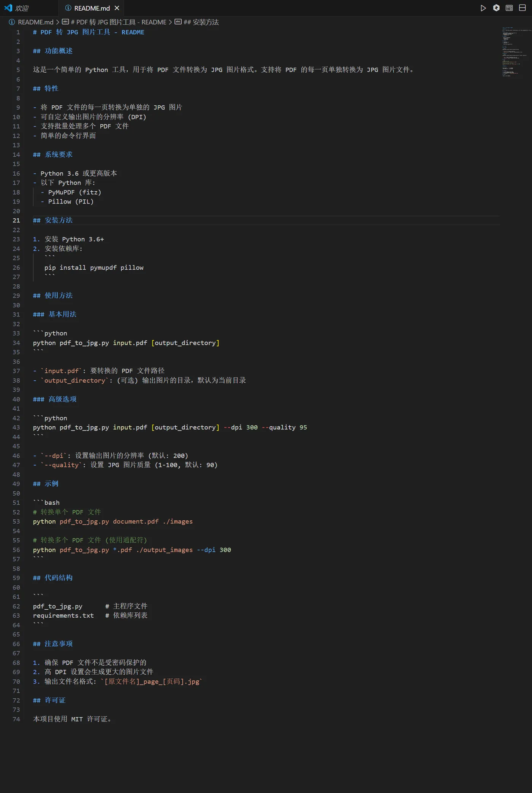Click '# PDF 转 JPG 图片工具 - README' breadcrumb
This screenshot has height=793, width=532.
click(x=119, y=22)
